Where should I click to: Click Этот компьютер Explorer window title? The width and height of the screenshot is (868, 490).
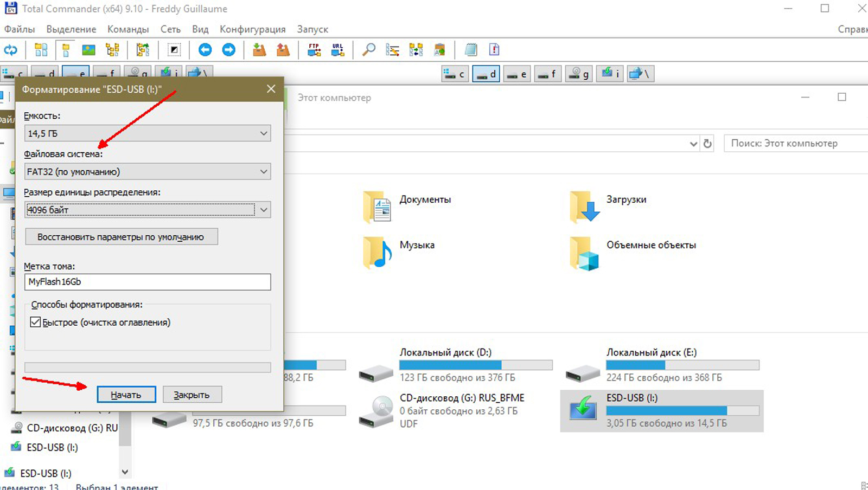(x=334, y=98)
